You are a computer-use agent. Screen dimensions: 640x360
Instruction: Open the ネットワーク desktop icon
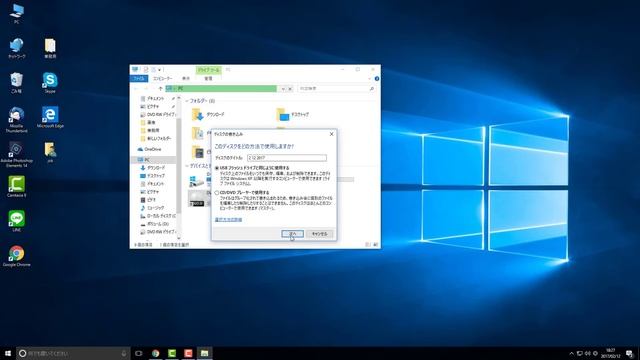click(17, 48)
